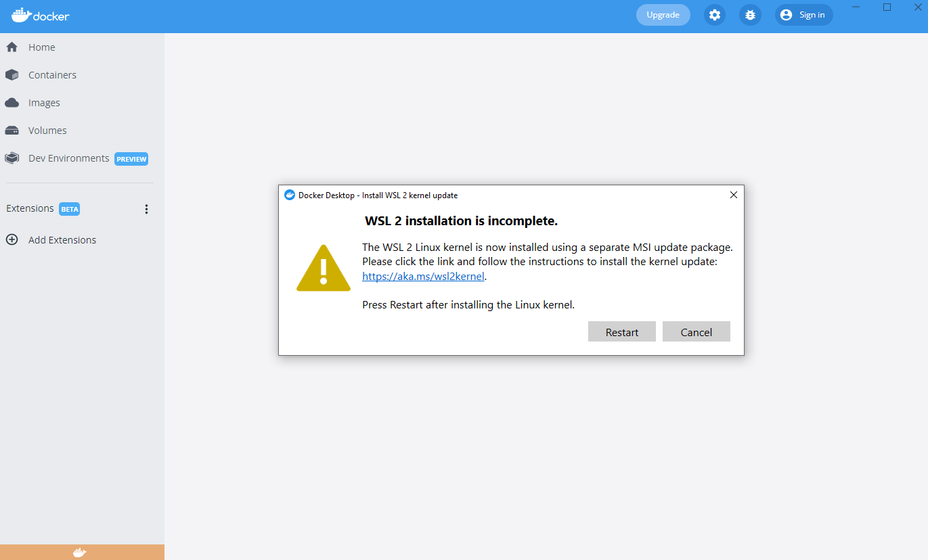928x560 pixels.
Task: Click the Containers cube icon
Action: point(12,75)
